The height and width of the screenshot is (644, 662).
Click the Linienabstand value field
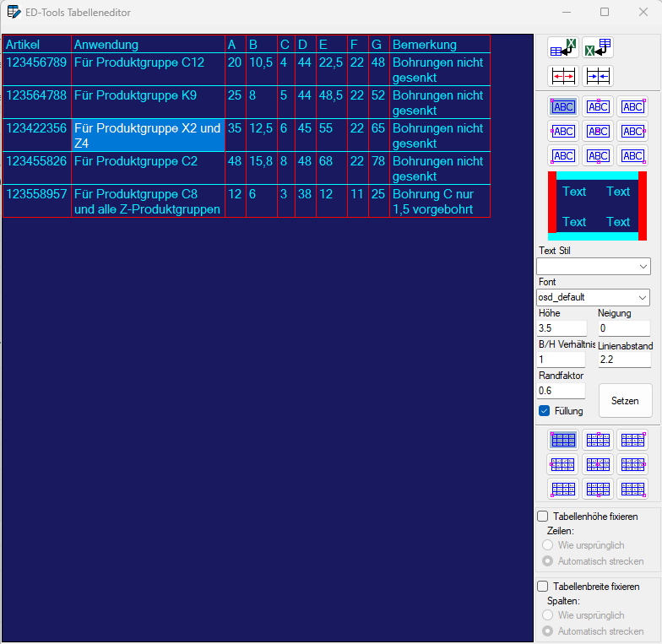624,360
